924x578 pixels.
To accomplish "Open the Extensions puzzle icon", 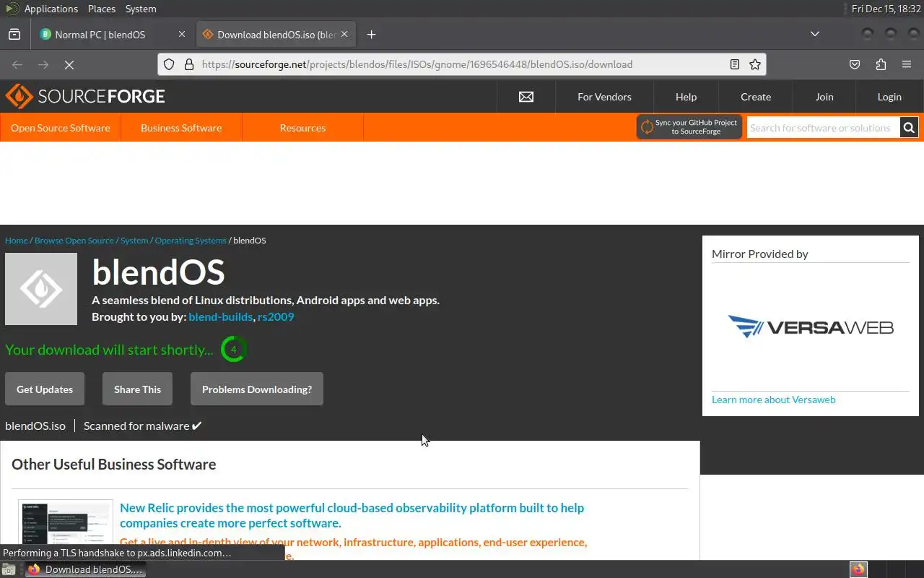I will tap(881, 64).
